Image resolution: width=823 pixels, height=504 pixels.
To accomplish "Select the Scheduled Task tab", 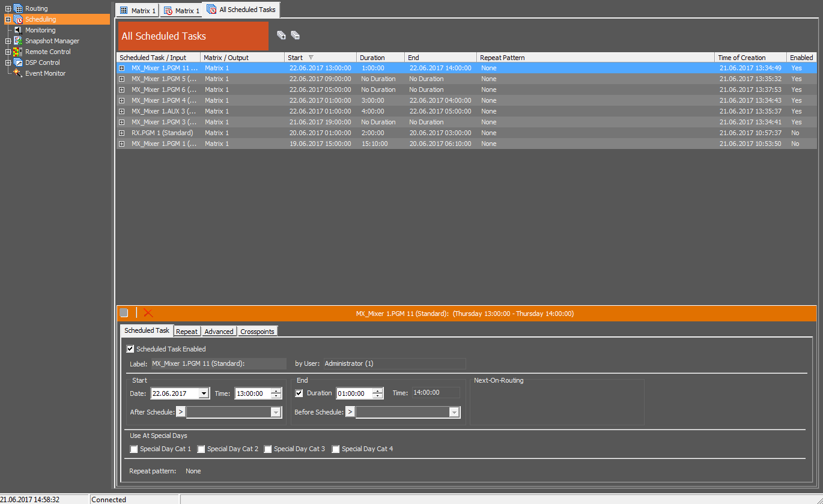I will pyautogui.click(x=147, y=330).
